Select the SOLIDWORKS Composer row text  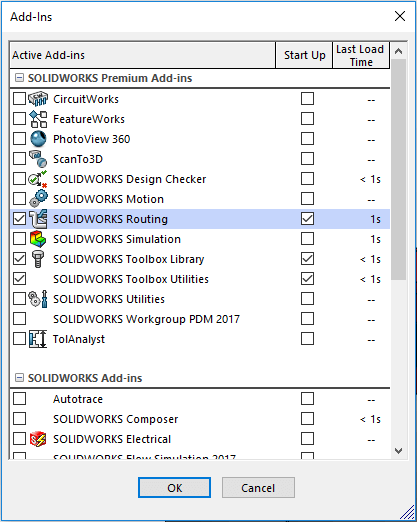(x=116, y=419)
